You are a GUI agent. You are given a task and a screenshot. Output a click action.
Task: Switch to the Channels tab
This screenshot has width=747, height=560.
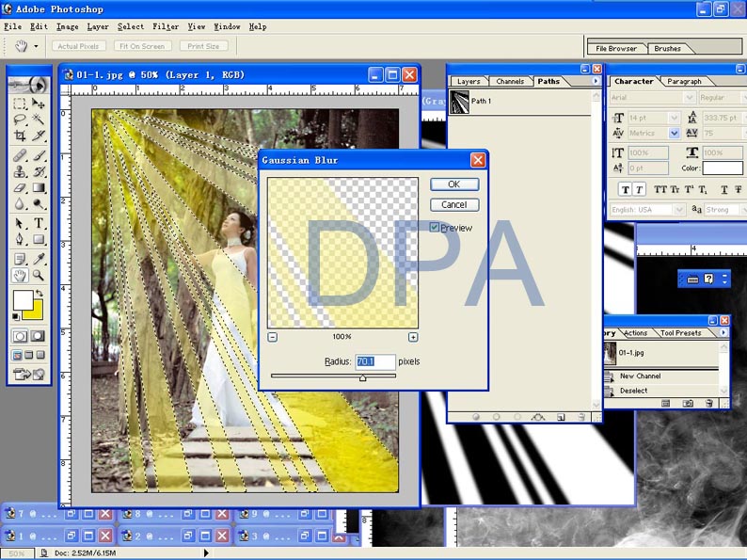click(510, 82)
